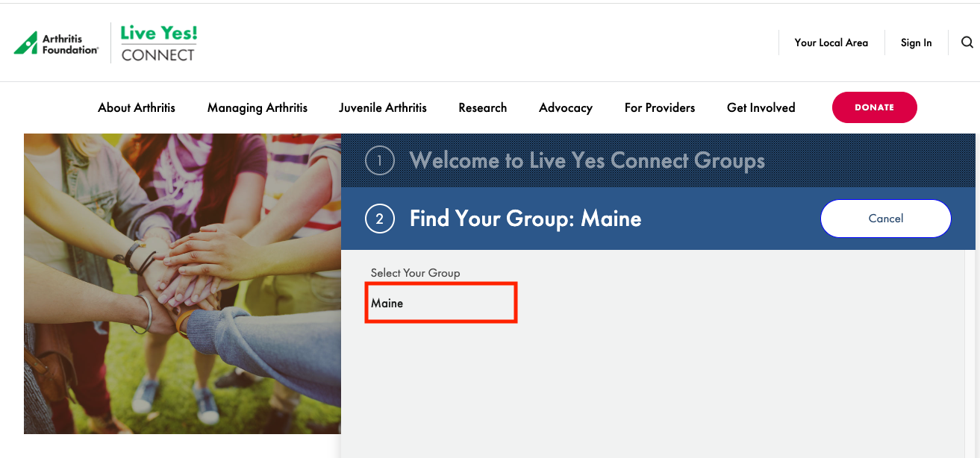Cancel the Find Your Group step
Viewport: 980px width, 458px height.
886,219
